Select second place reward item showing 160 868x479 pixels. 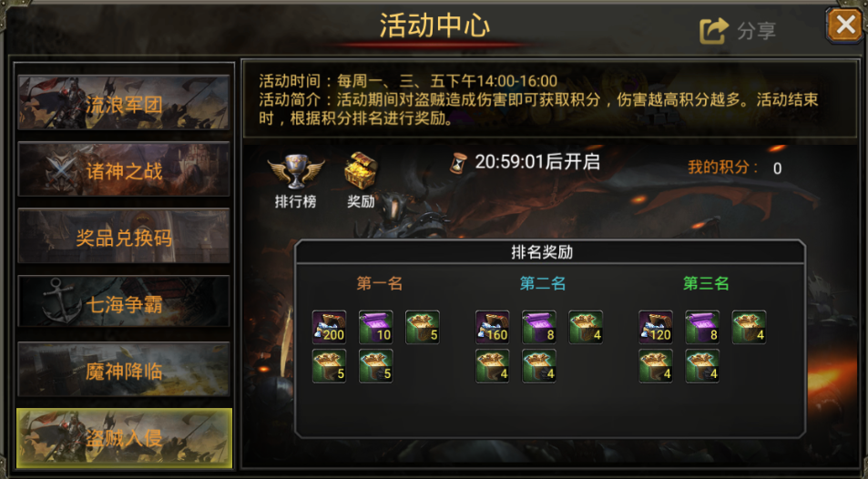[x=492, y=327]
